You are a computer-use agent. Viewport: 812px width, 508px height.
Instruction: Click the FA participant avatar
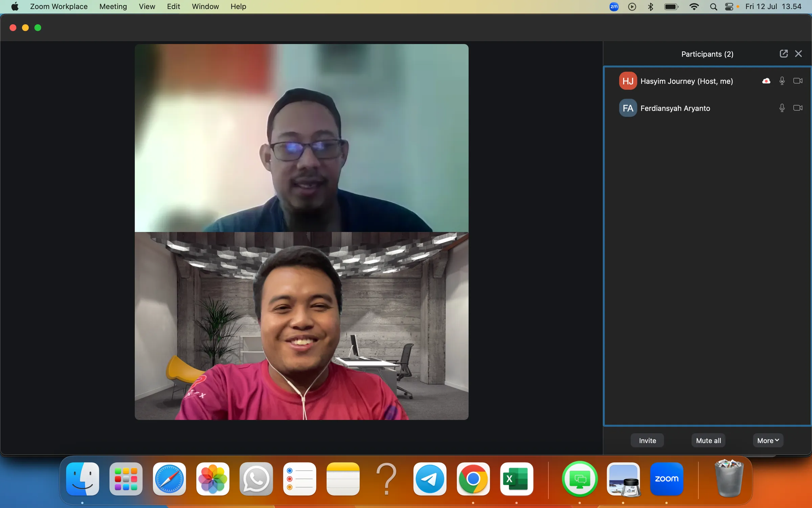click(628, 108)
